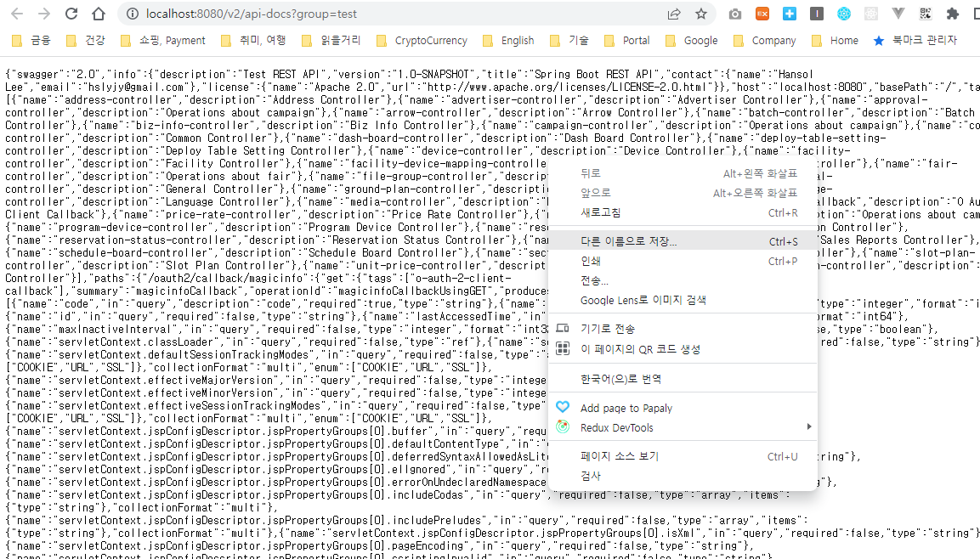This screenshot has width=980, height=559.
Task: Select Add page to Papaly entry
Action: pos(683,408)
